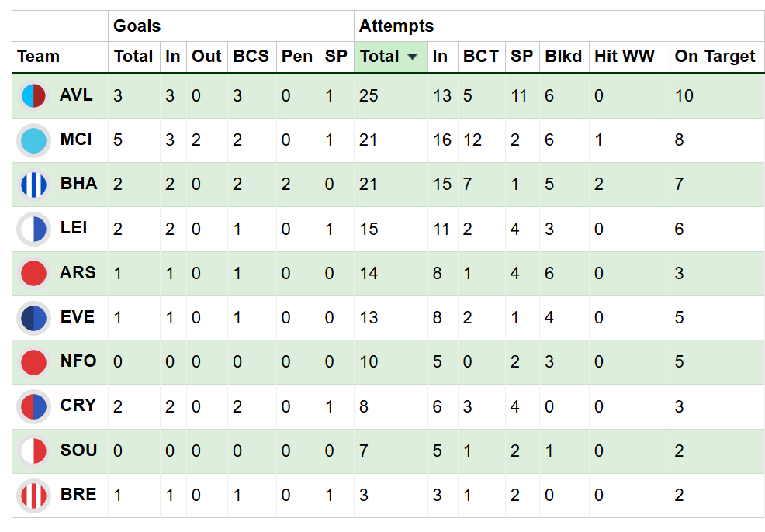Toggle sort arrow on Attempts Total column
The width and height of the screenshot is (765, 532).
point(413,57)
